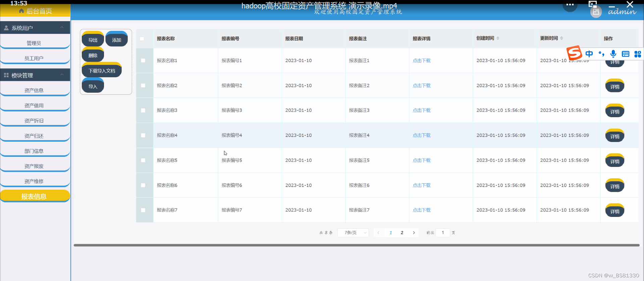
Task: Go to previous page arrow in pagination
Action: pyautogui.click(x=378, y=233)
